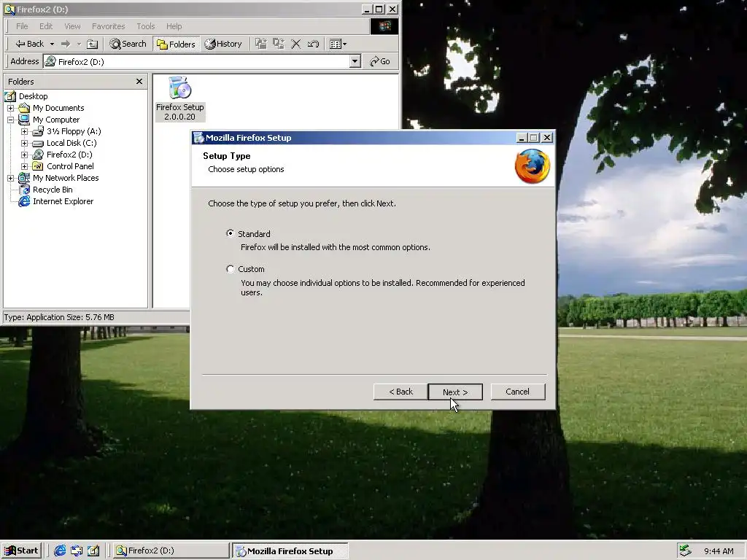Viewport: 747px width, 560px height.
Task: Go to the previous setup page with Back
Action: click(400, 392)
